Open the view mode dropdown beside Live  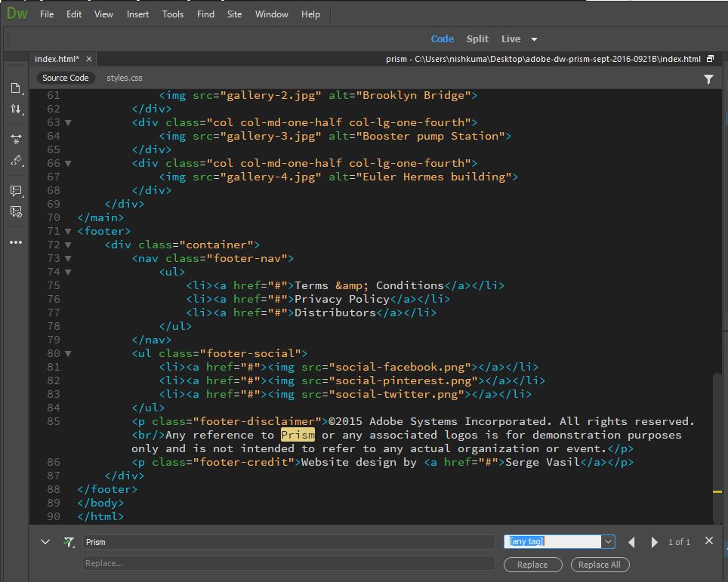[x=534, y=39]
